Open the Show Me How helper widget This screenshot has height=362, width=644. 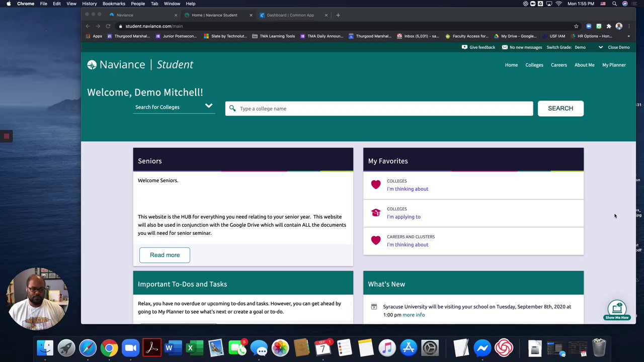[x=617, y=310]
